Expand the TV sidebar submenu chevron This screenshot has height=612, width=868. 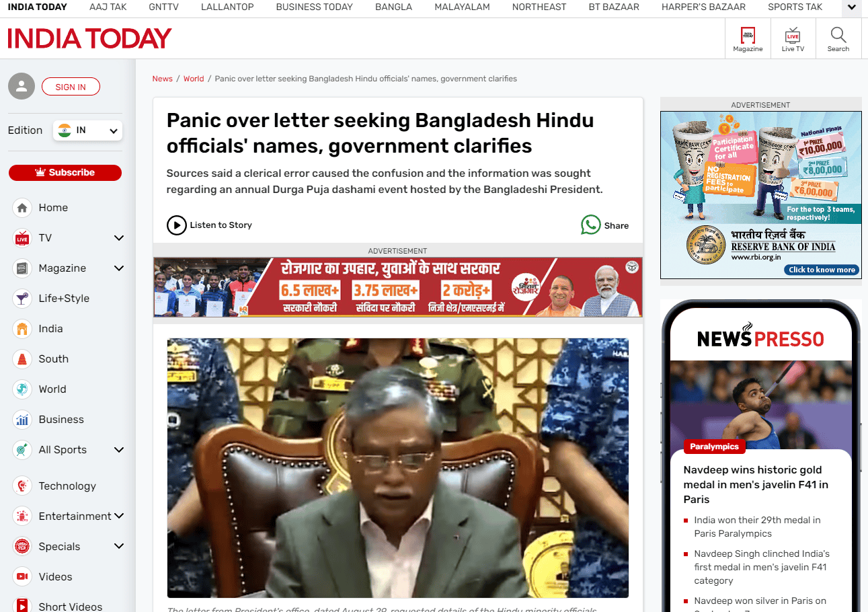click(119, 238)
